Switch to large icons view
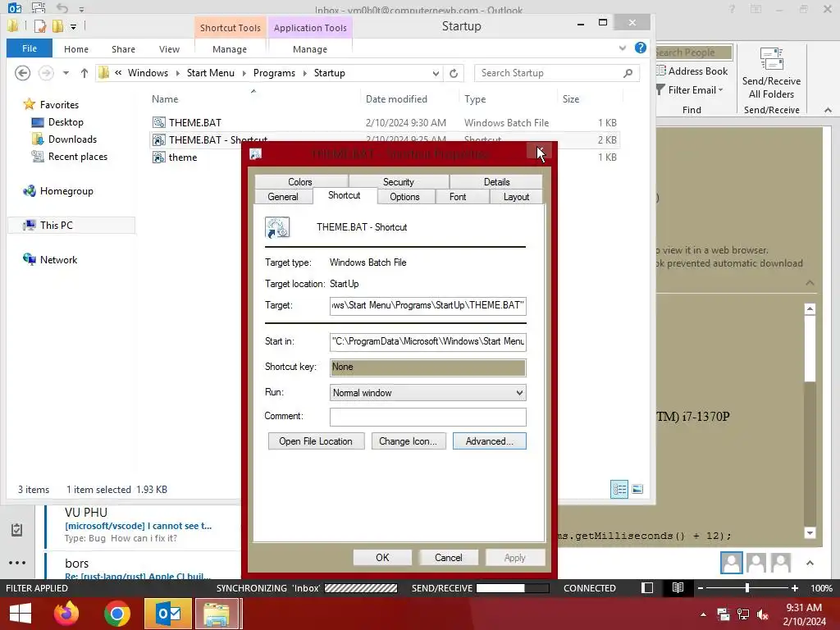Image resolution: width=840 pixels, height=630 pixels. click(x=637, y=489)
